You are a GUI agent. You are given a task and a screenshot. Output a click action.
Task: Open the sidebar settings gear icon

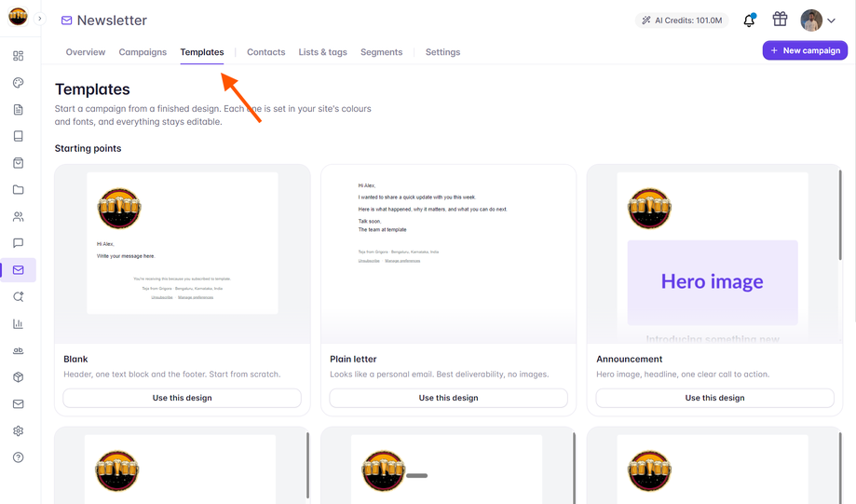tap(18, 430)
